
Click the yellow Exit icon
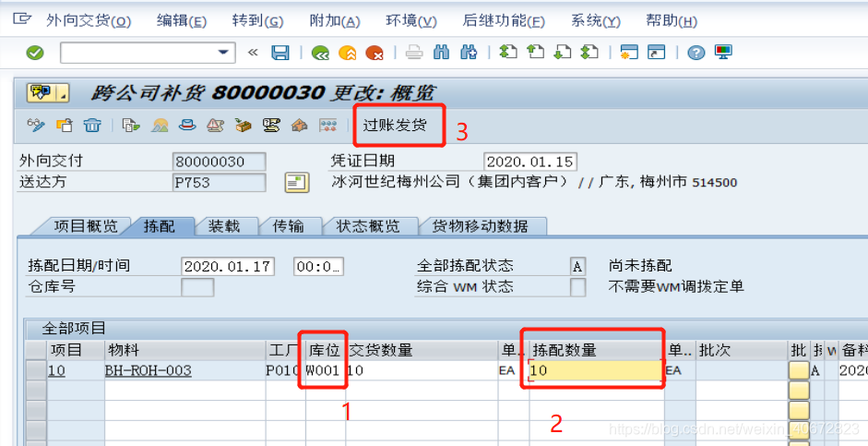[347, 53]
